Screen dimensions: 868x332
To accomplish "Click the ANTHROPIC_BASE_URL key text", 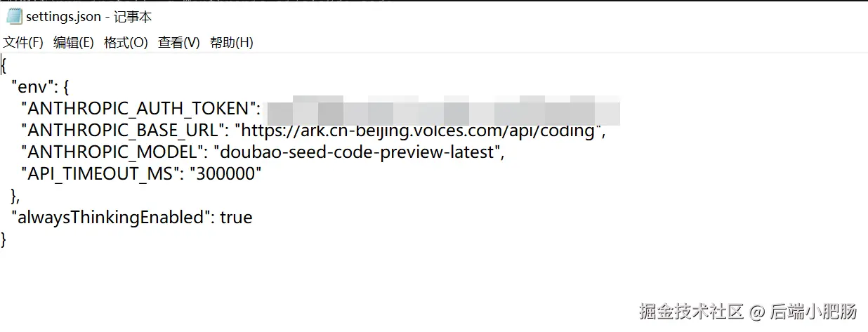I will [123, 131].
